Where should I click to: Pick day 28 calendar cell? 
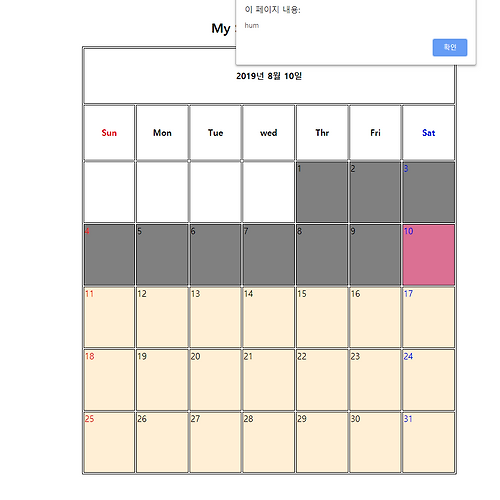click(x=269, y=442)
